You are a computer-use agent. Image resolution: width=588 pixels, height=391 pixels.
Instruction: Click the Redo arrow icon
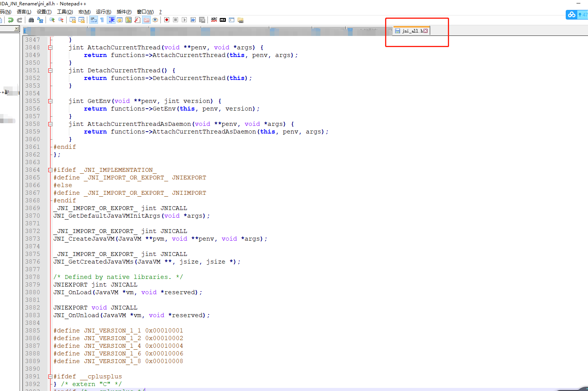[x=20, y=20]
